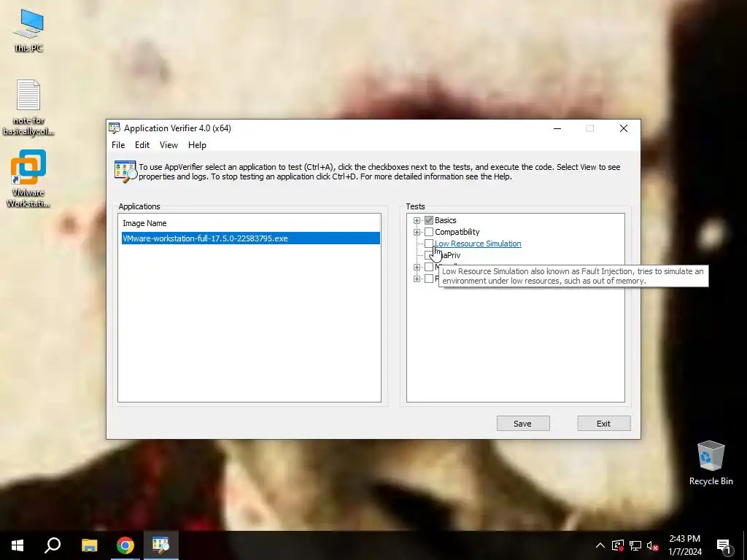Click the muted volume tray icon
The height and width of the screenshot is (560, 747).
pyautogui.click(x=653, y=545)
